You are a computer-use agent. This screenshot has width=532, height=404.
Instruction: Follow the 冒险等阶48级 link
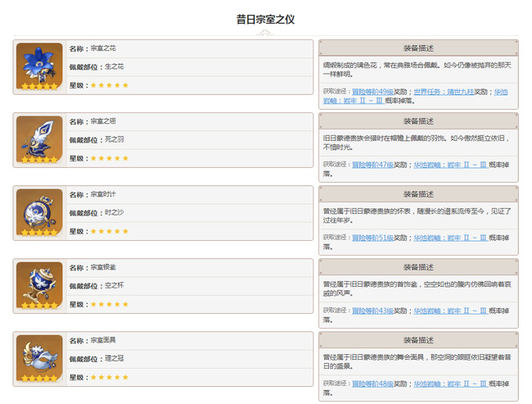(372, 384)
